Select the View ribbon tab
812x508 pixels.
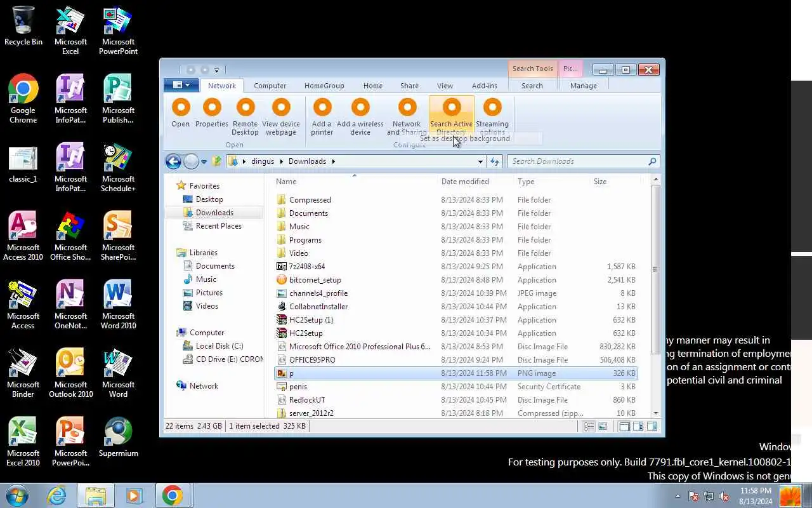pyautogui.click(x=445, y=86)
